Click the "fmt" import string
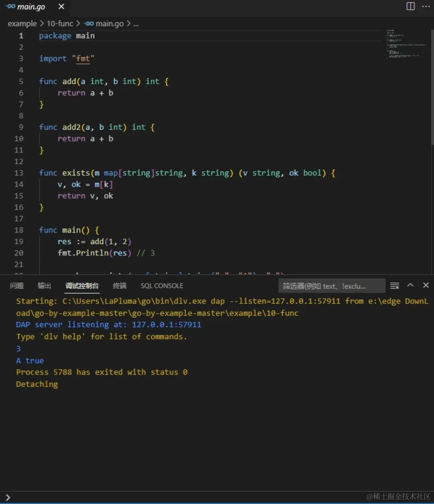This screenshot has width=434, height=504. point(83,59)
